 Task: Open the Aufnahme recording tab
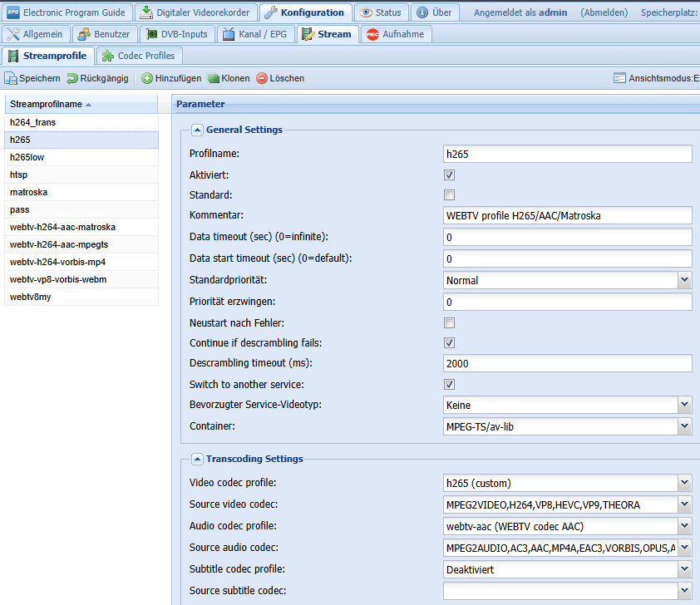coord(396,34)
